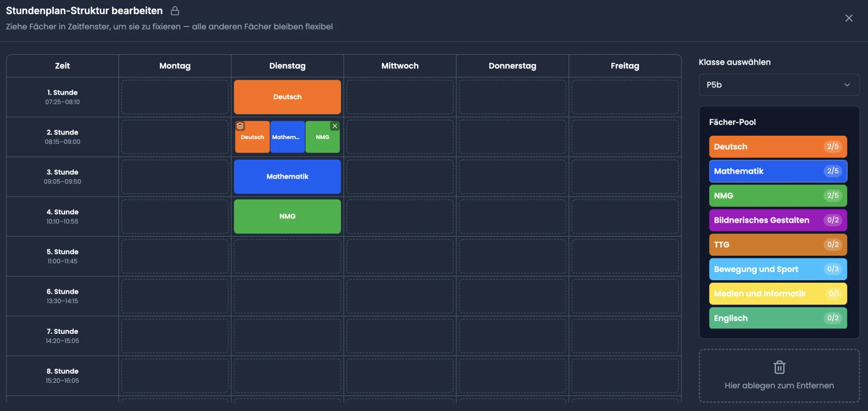
Task: Select the Mathematik block in Dienstag 3. Stunde
Action: coord(288,176)
